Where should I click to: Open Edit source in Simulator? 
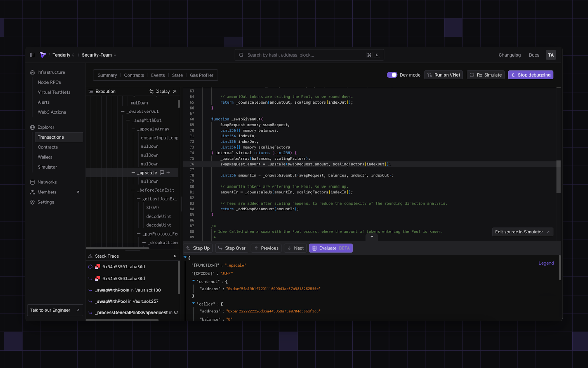click(x=522, y=232)
